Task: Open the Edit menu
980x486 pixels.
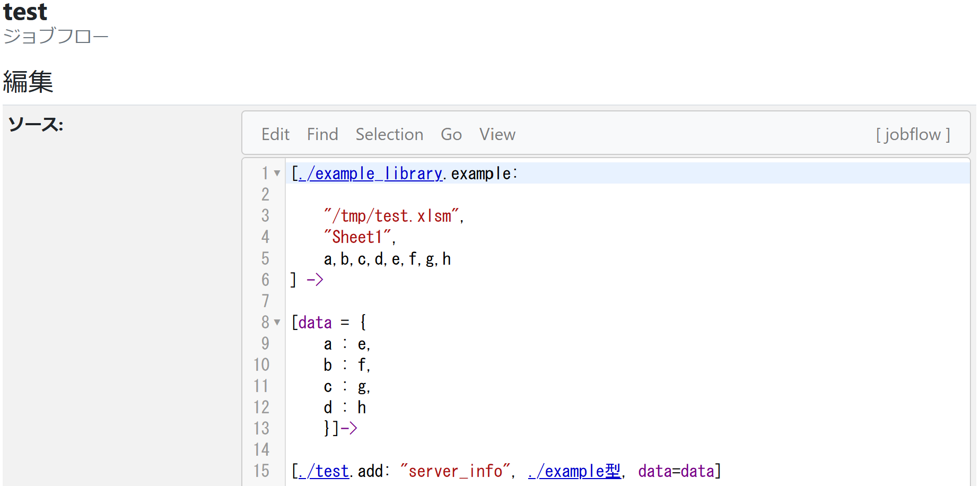Action: click(275, 134)
